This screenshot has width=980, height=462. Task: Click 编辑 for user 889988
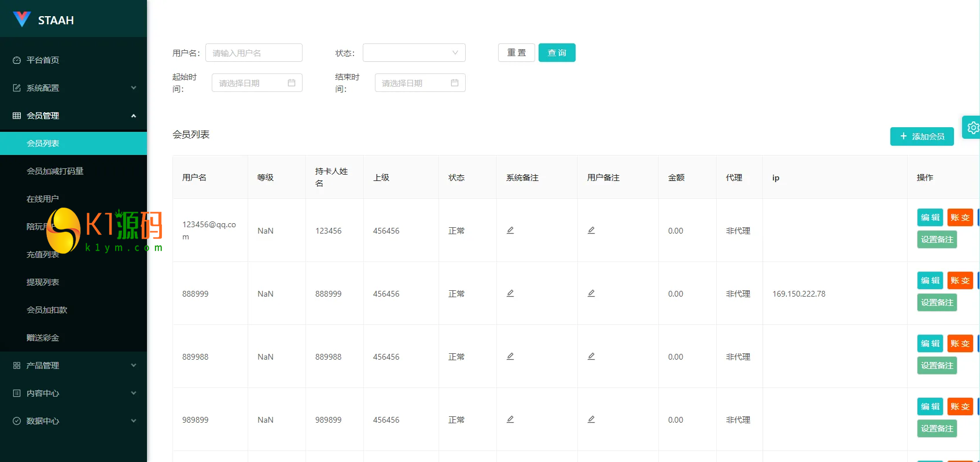[930, 343]
